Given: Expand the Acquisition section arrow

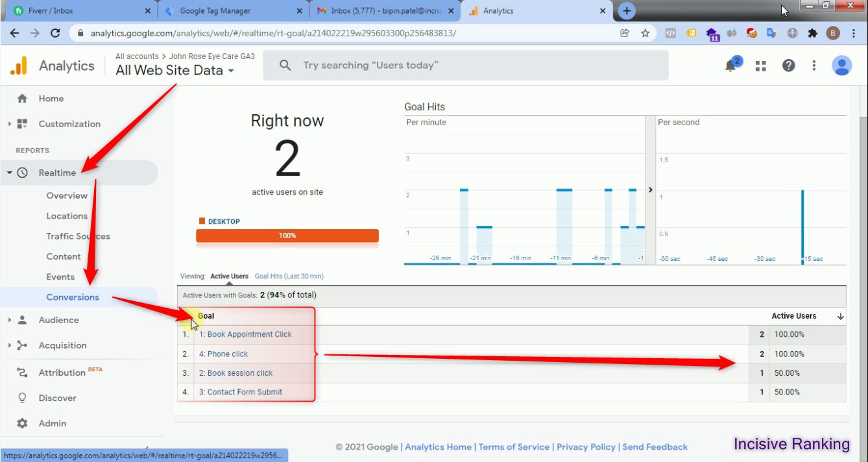Looking at the screenshot, I should click(10, 345).
